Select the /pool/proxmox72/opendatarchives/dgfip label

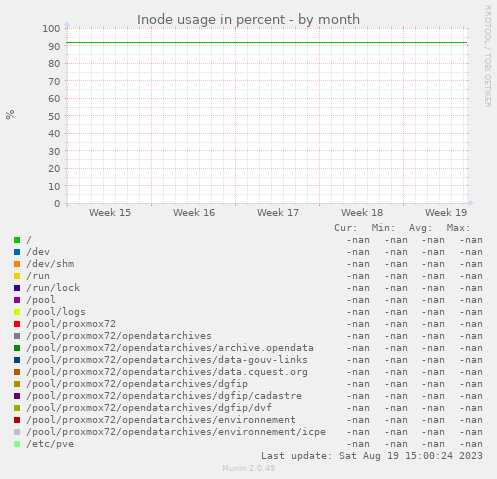click(x=137, y=384)
